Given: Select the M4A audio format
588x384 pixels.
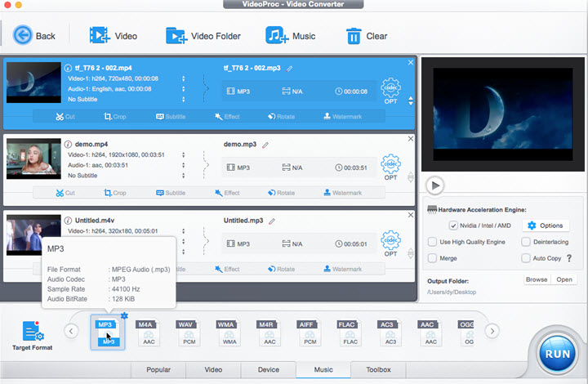Looking at the screenshot, I should [149, 333].
